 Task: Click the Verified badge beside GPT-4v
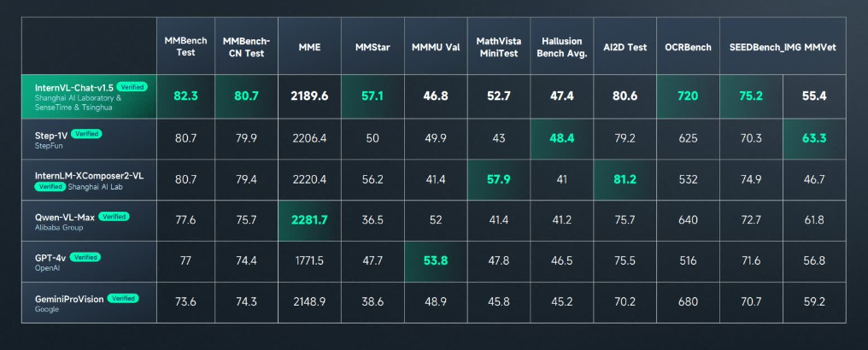pos(85,257)
